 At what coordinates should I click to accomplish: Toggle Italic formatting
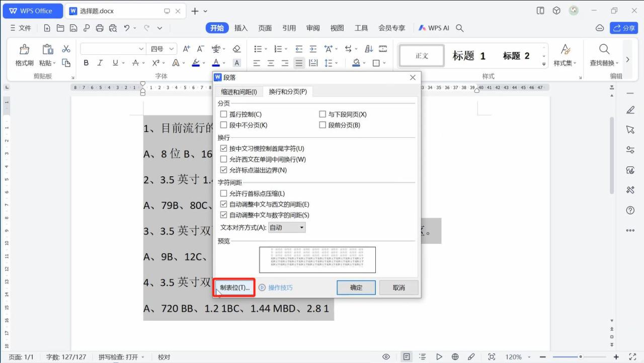click(x=100, y=63)
